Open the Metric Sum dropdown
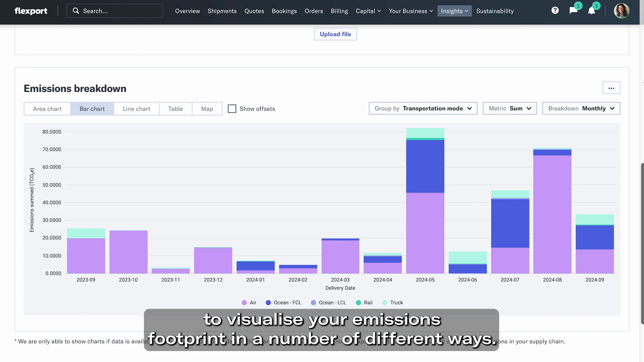 click(509, 108)
